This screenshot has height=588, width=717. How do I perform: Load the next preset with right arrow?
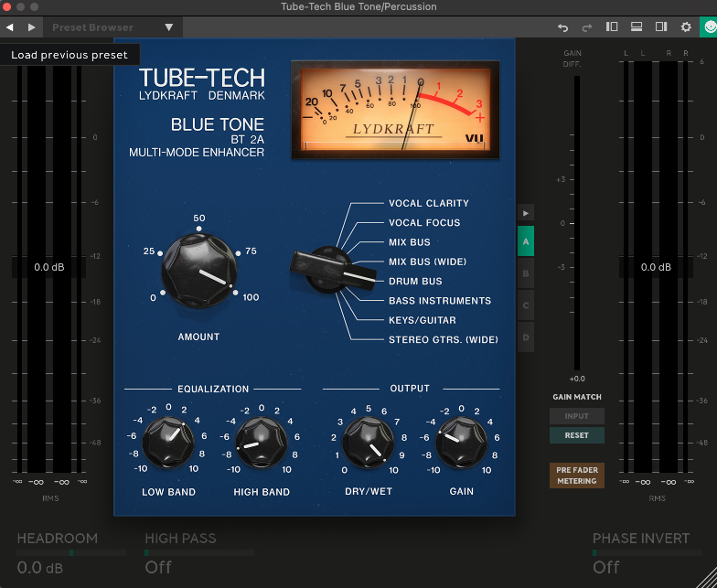pos(32,27)
